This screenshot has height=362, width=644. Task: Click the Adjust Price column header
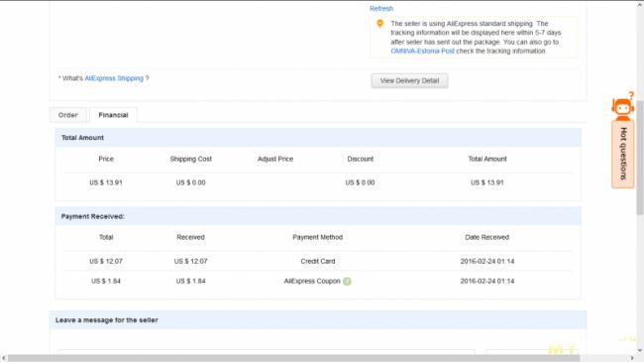click(x=275, y=159)
